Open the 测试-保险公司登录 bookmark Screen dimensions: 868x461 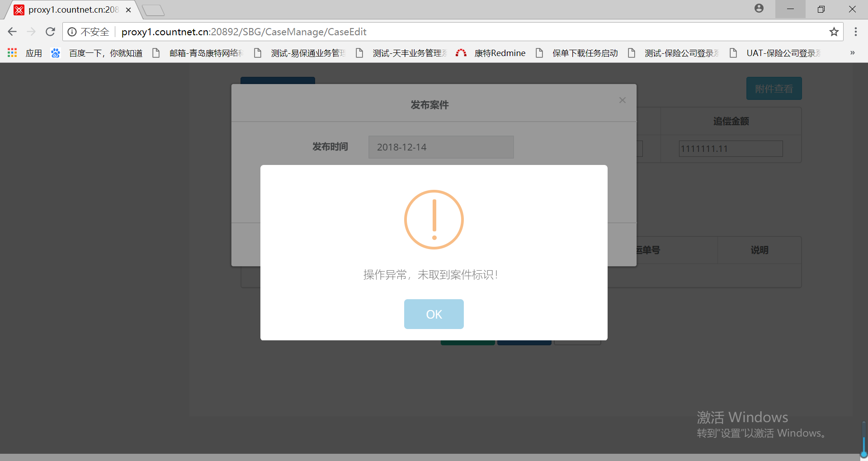(674, 53)
